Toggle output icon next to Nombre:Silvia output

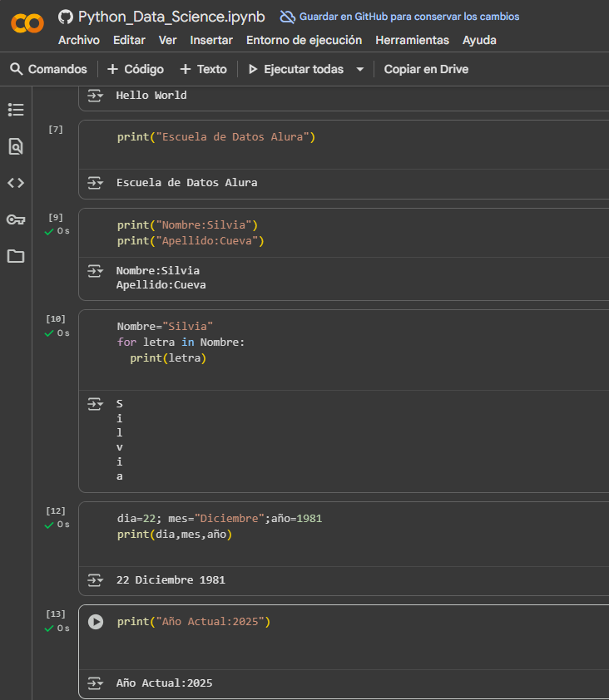(96, 271)
